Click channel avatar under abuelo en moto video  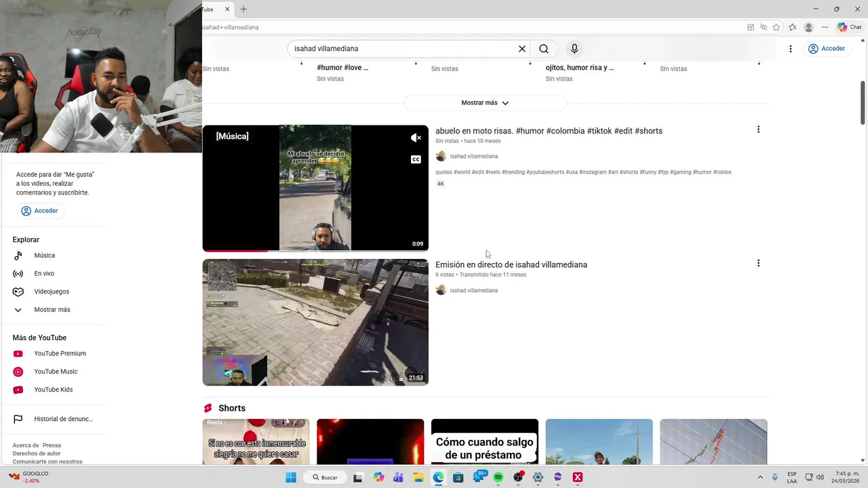tap(441, 157)
